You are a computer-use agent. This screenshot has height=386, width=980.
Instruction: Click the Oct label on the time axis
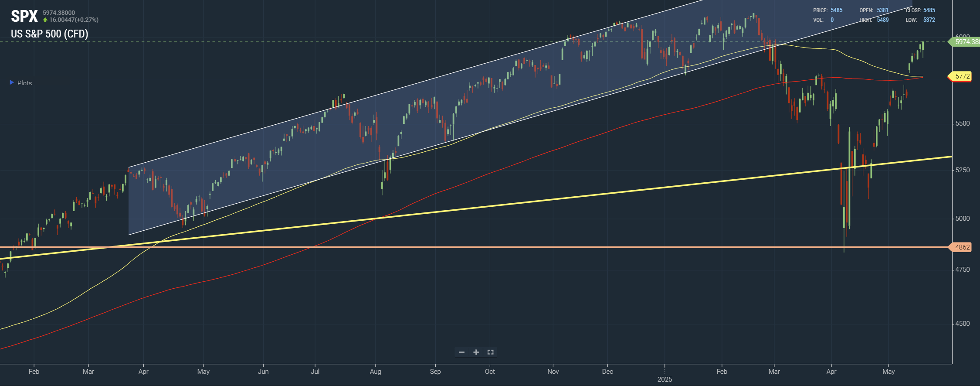(x=490, y=372)
